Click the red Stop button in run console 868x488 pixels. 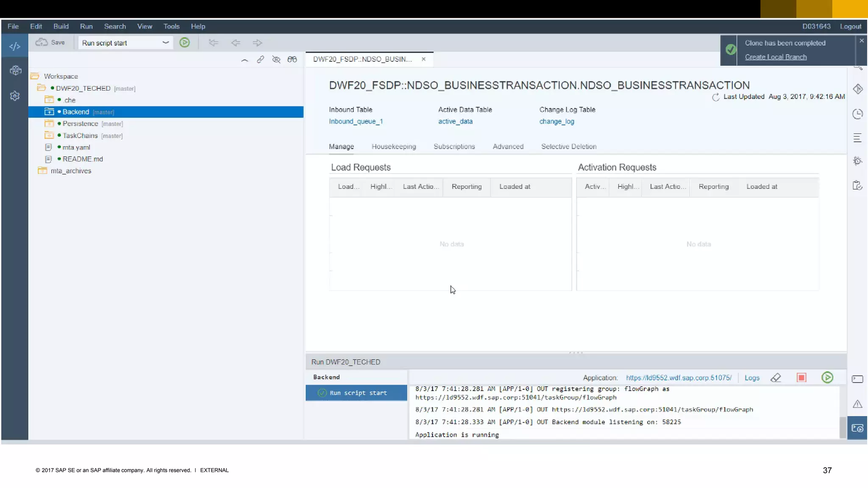coord(801,377)
